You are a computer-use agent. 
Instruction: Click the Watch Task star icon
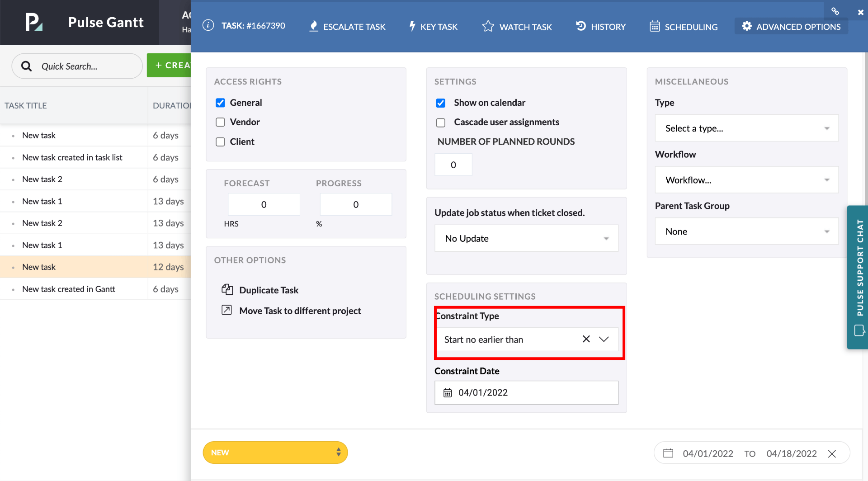tap(488, 26)
